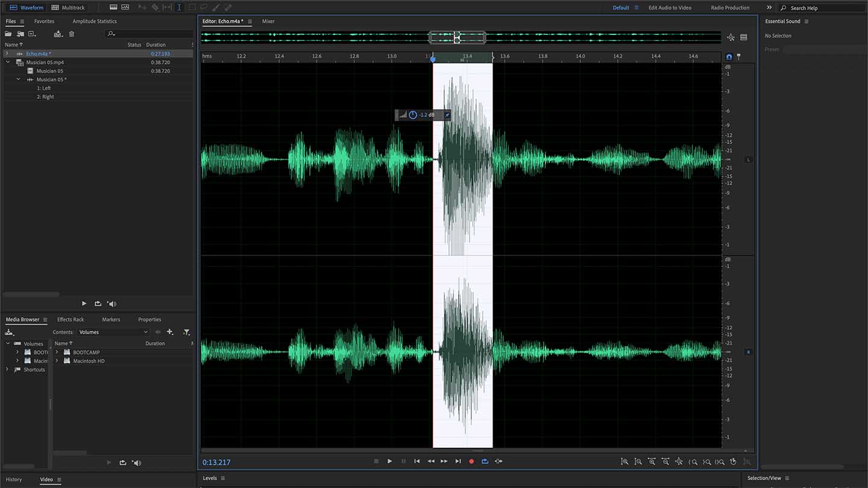
Task: Switch to the Favorites tab
Action: (44, 21)
